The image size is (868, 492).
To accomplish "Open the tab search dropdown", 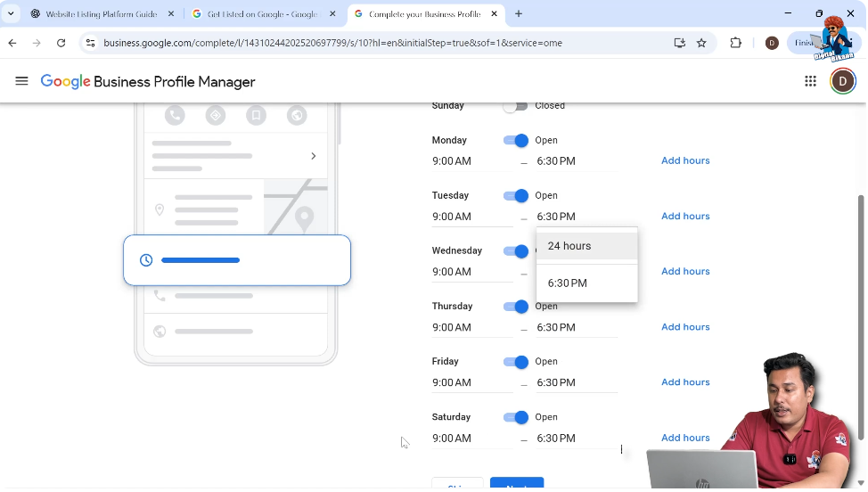I will (x=11, y=14).
